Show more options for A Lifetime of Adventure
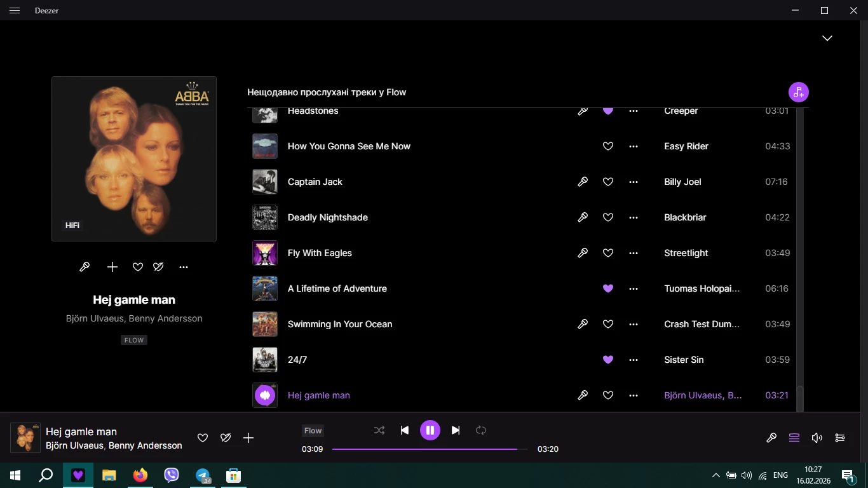The image size is (868, 488). pyautogui.click(x=634, y=288)
